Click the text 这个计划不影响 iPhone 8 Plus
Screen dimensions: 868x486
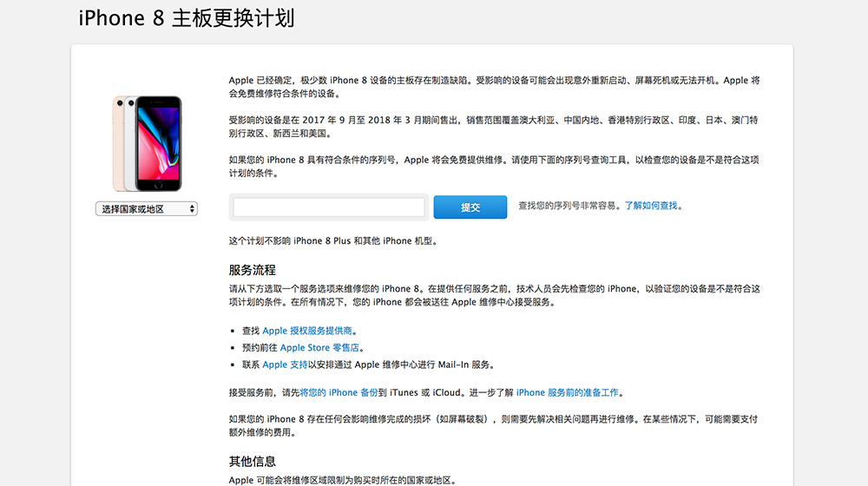point(290,240)
